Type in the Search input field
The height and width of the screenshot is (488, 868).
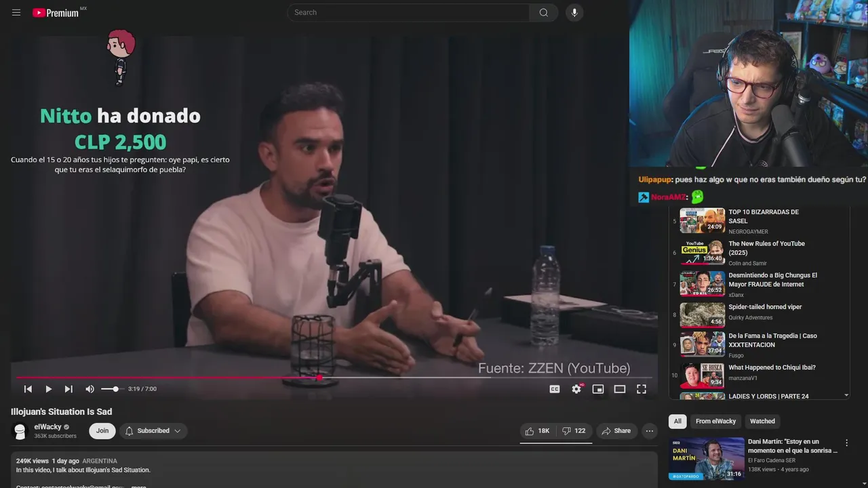click(408, 12)
